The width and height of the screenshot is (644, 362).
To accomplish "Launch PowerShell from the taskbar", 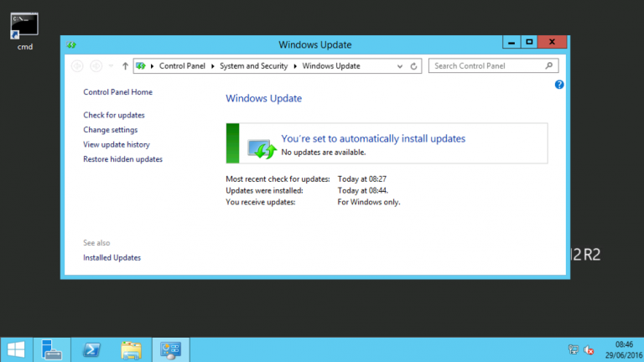I will click(91, 349).
